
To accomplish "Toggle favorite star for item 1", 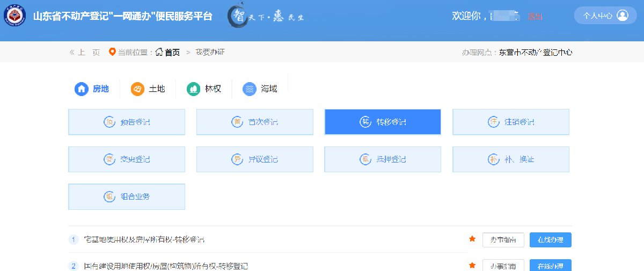I will pyautogui.click(x=472, y=239).
